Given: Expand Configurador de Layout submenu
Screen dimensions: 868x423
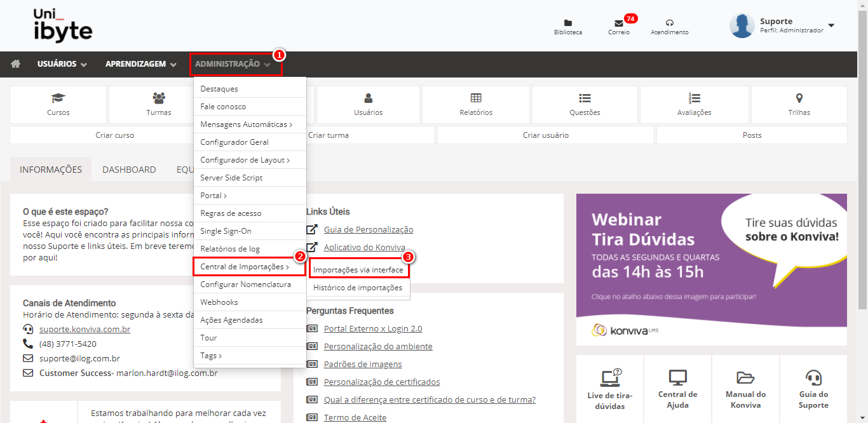Looking at the screenshot, I should coord(250,160).
